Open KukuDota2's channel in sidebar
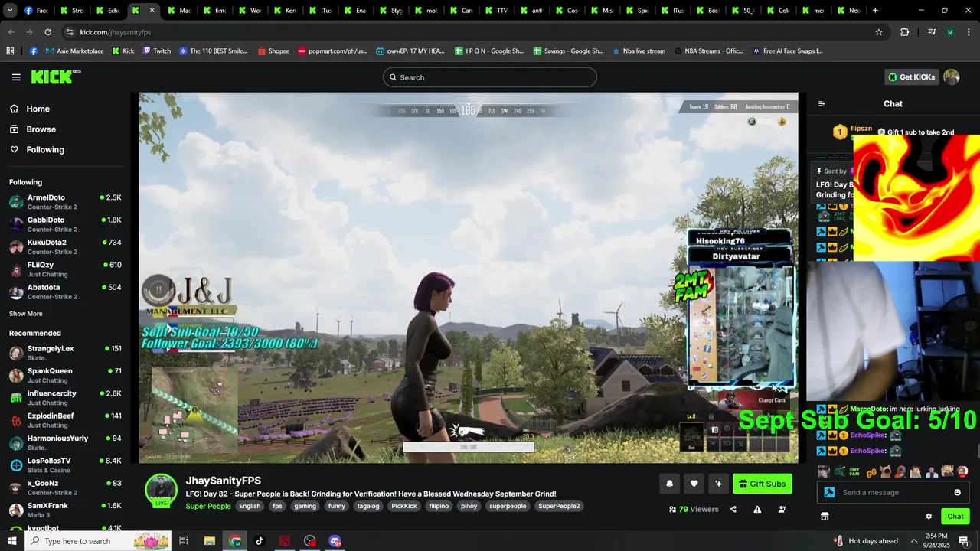 coord(65,246)
